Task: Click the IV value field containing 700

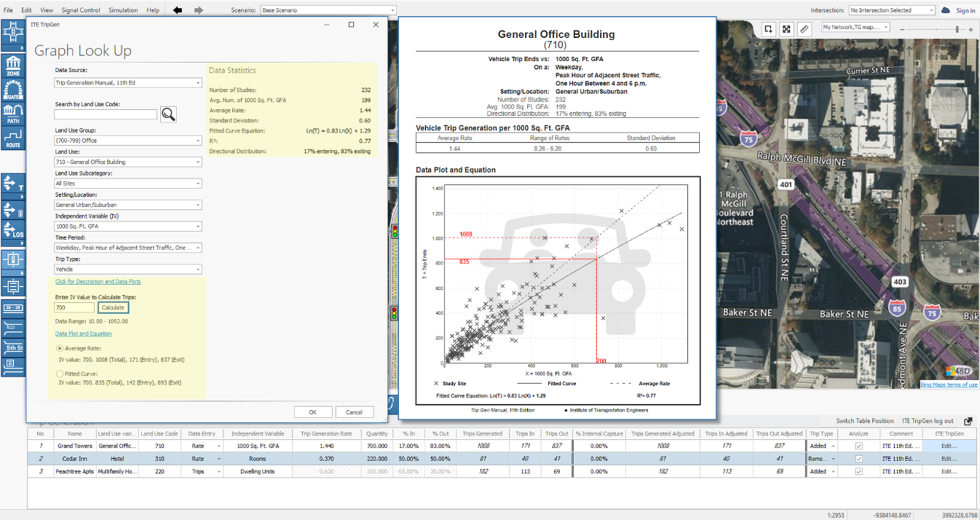Action: coord(74,308)
